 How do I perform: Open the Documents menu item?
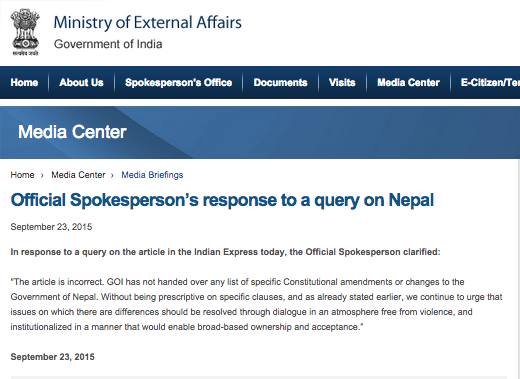pos(280,82)
